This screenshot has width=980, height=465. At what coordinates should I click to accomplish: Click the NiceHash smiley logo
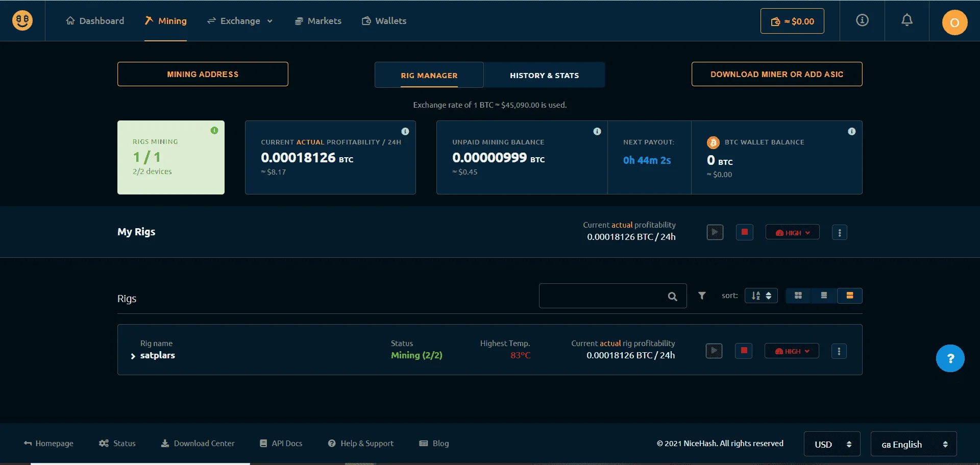(x=22, y=20)
